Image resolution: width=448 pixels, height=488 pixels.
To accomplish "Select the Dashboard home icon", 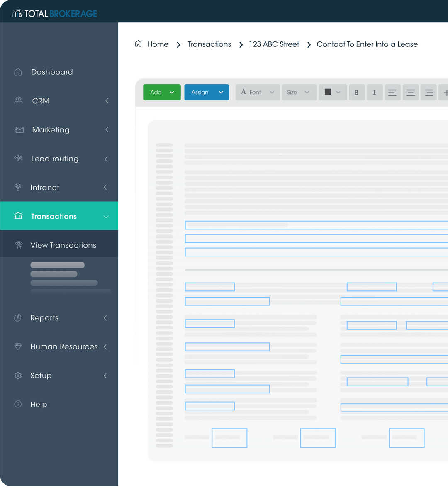I will coord(18,72).
